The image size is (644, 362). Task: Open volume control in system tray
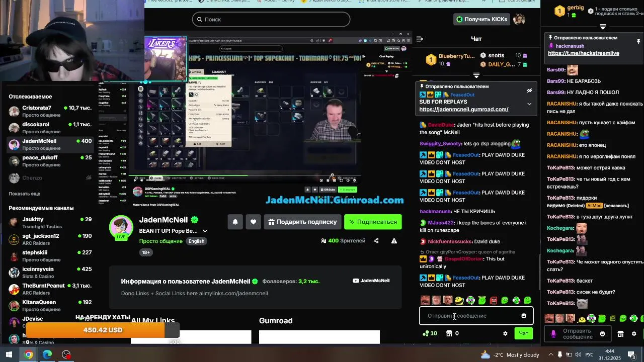coord(578,355)
